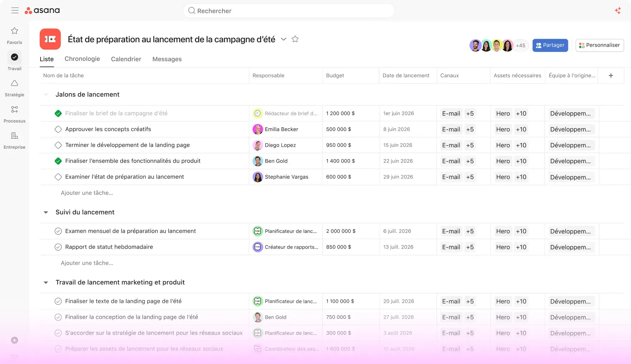Screen dimensions: 631x364
Task: Open Stratégie triangle icon
Action: [x=14, y=83]
